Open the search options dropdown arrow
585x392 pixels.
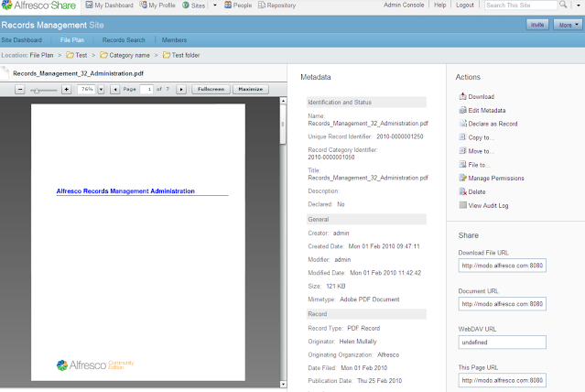click(x=579, y=5)
